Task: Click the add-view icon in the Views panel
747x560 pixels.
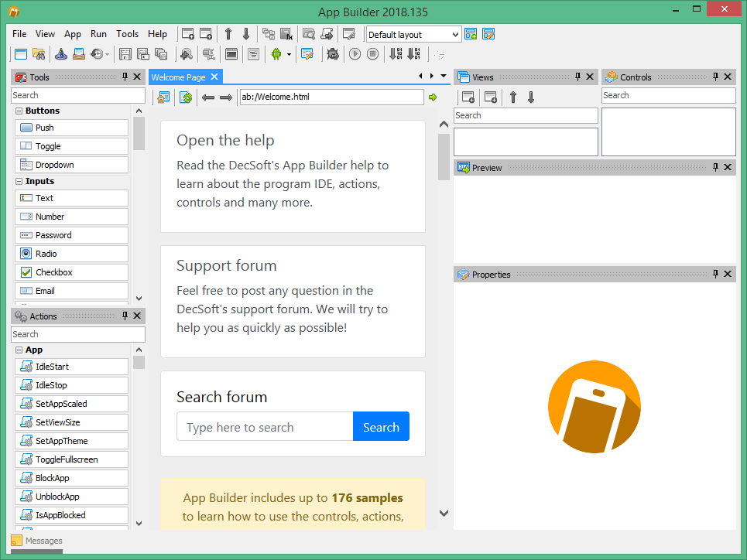Action: 468,97
